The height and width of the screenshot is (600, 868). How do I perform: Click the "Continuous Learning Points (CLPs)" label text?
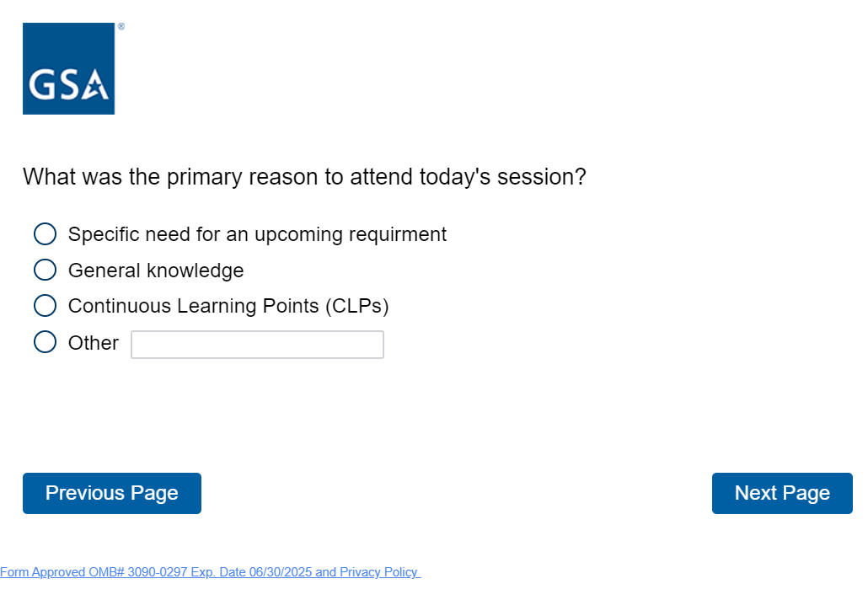click(228, 306)
